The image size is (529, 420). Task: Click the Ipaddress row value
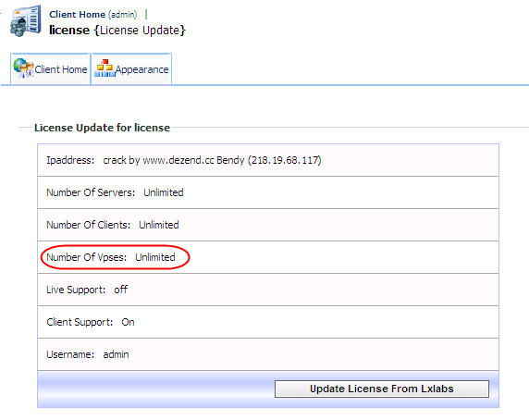tap(212, 160)
